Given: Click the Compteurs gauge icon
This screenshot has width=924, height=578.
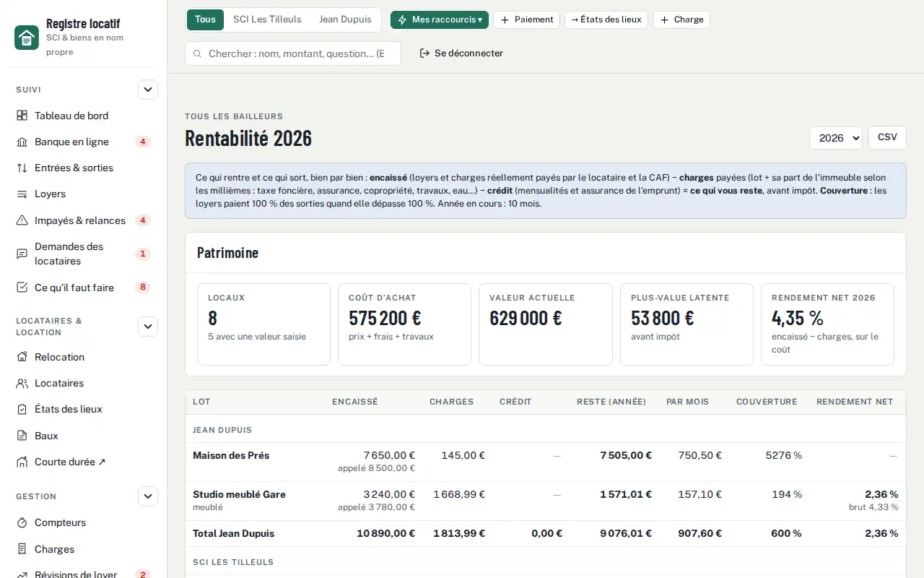Looking at the screenshot, I should (22, 522).
